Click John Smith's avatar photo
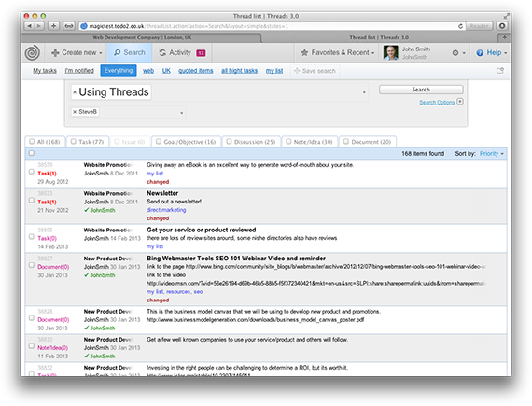The image size is (532, 406). click(390, 53)
